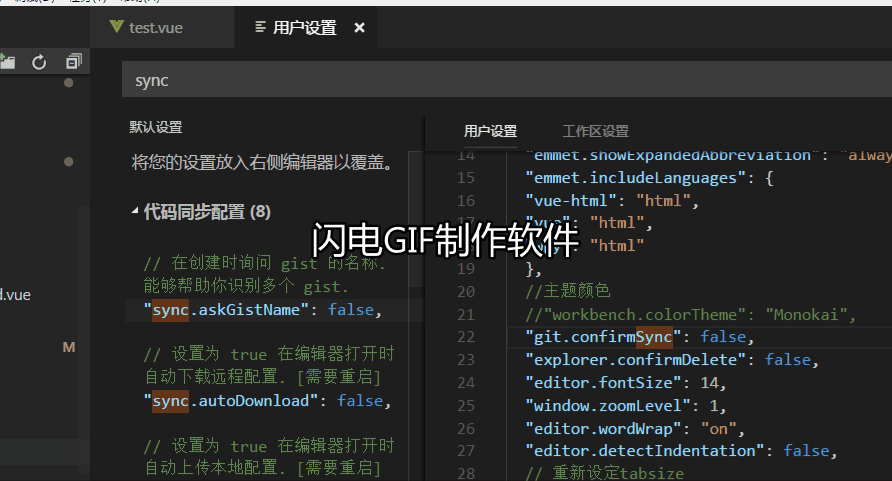Click line number 22 in the gutter
892x481 pixels.
[466, 337]
